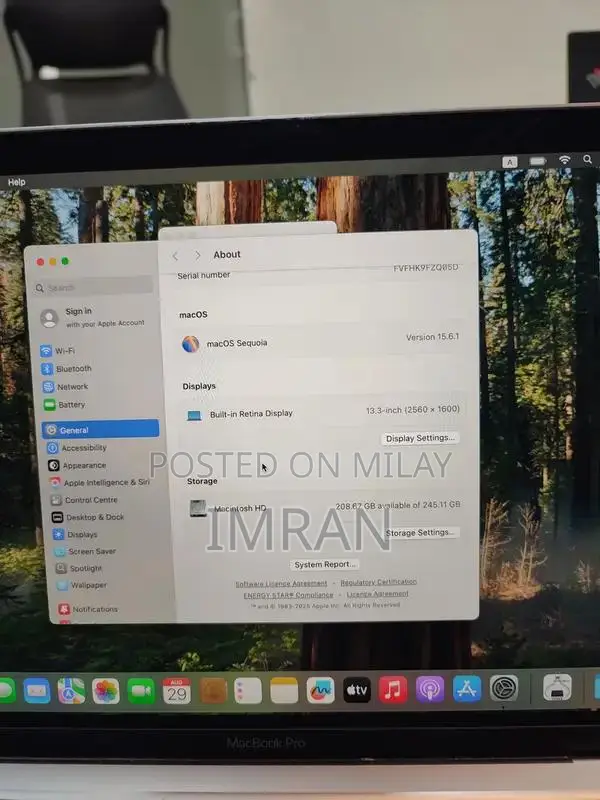This screenshot has height=800, width=600.
Task: Click the Display Settings... button
Action: [x=420, y=438]
